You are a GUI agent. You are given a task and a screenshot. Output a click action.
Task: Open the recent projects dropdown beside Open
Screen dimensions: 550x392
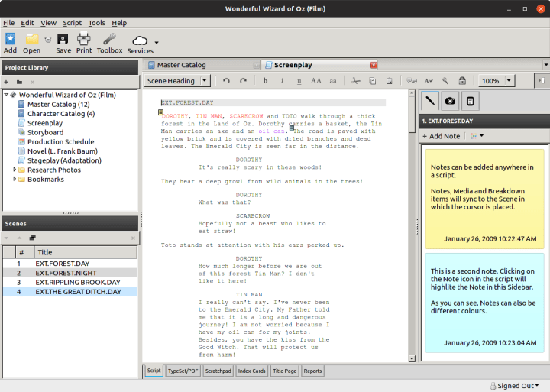tap(47, 40)
